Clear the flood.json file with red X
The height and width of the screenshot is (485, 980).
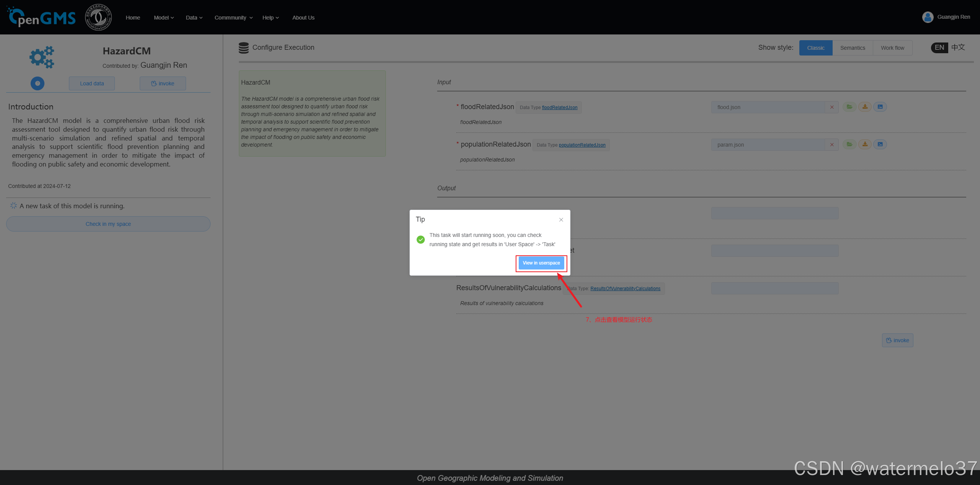click(x=832, y=107)
